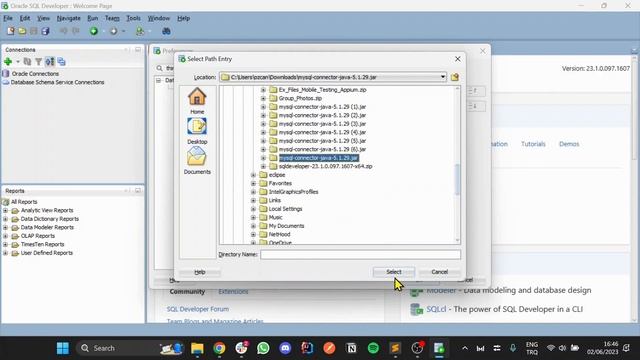The width and height of the screenshot is (640, 360).
Task: Open Google Chrome from the taskbar
Action: tap(219, 348)
